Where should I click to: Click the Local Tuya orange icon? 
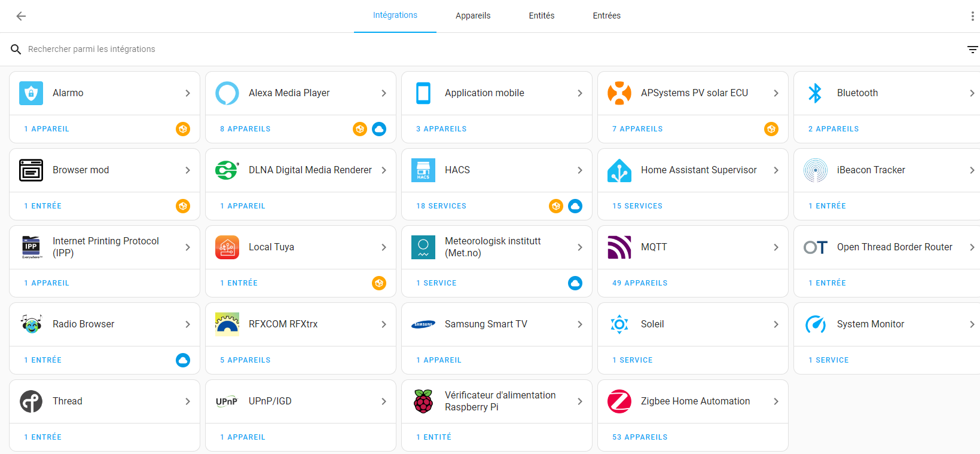point(227,247)
